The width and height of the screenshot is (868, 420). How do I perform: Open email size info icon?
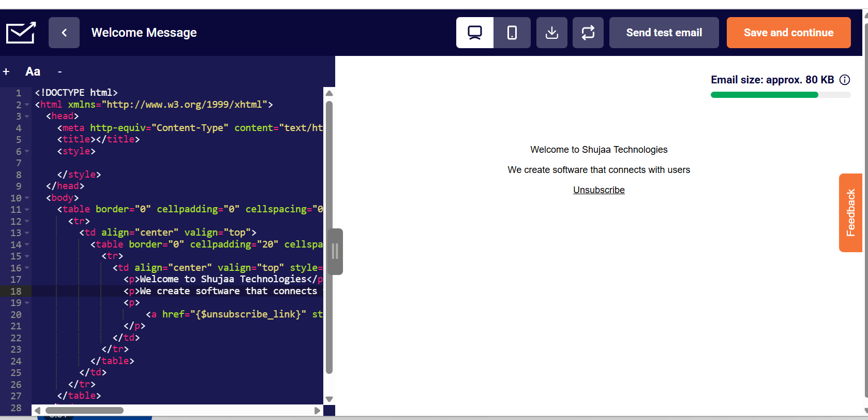coord(845,80)
